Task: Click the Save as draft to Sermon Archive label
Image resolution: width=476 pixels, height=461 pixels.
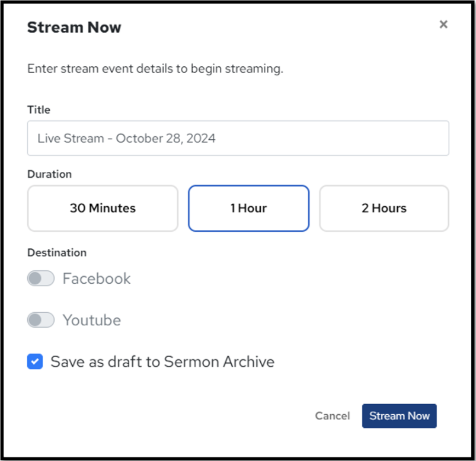Action: [x=162, y=361]
